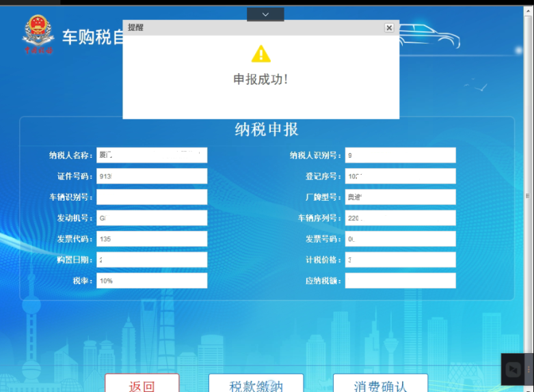This screenshot has height=392, width=534.
Task: Select the 应纳税额 input field
Action: click(401, 281)
